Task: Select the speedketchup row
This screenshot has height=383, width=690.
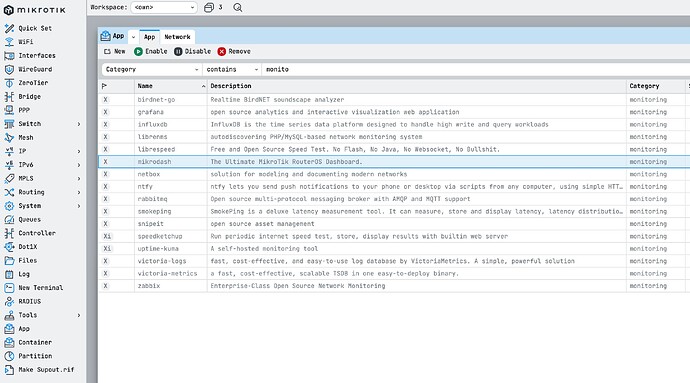Action: pyautogui.click(x=394, y=236)
